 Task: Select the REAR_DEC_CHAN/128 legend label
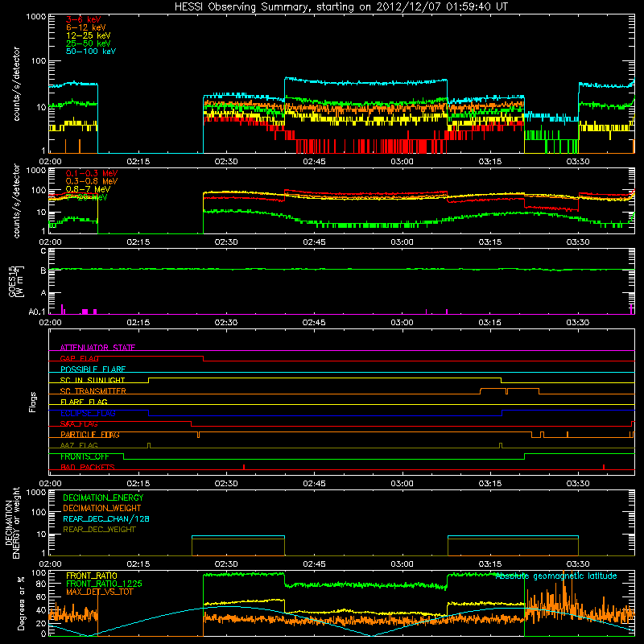pos(106,518)
